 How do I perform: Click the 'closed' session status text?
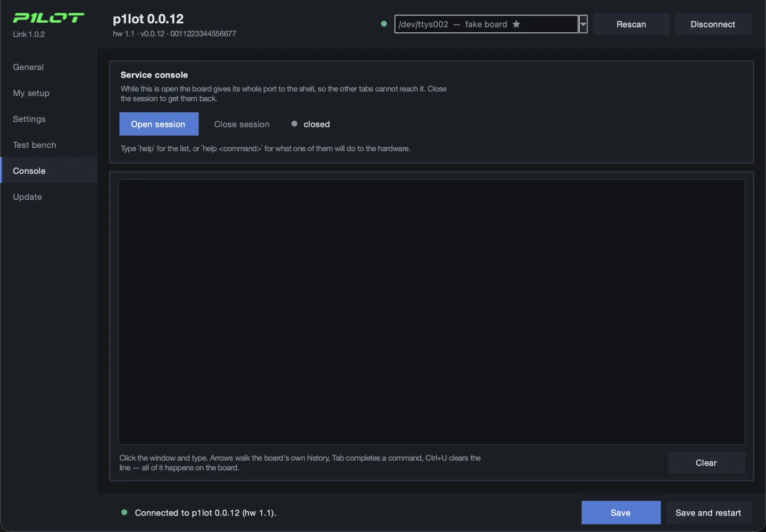tap(317, 124)
